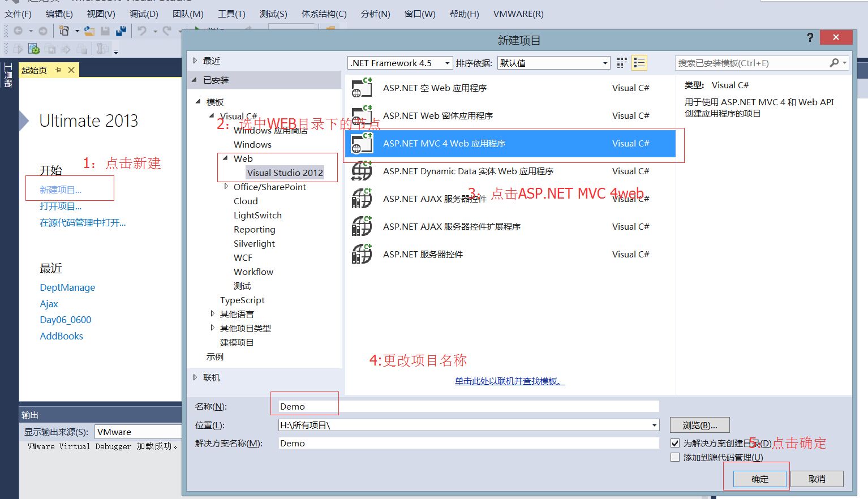Image resolution: width=868 pixels, height=499 pixels.
Task: Open the Debug menu
Action: pos(144,14)
